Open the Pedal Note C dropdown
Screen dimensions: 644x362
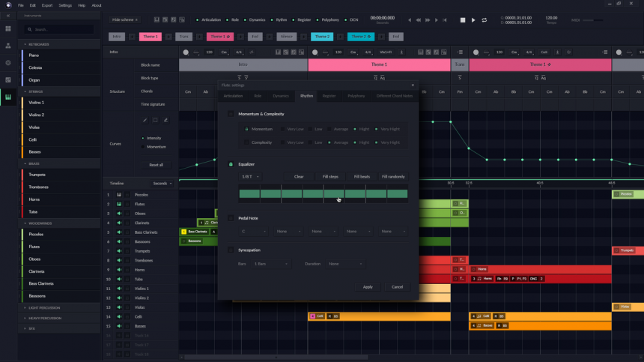(x=253, y=232)
